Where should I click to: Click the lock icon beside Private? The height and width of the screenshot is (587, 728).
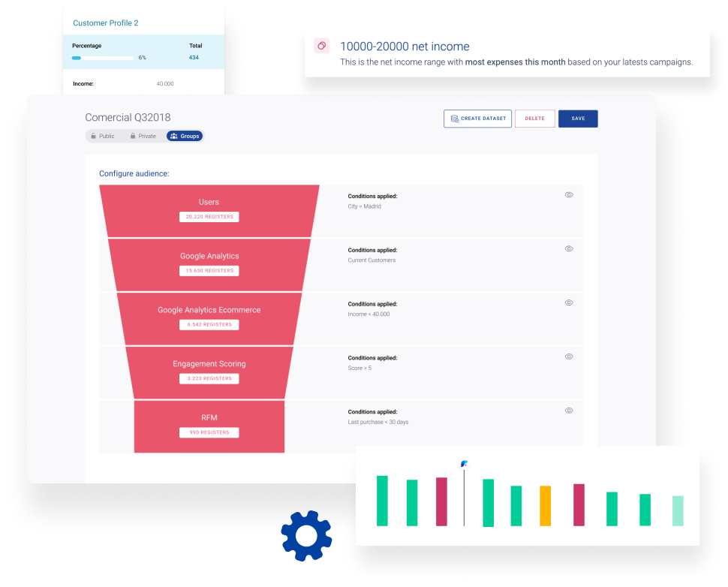click(x=133, y=136)
